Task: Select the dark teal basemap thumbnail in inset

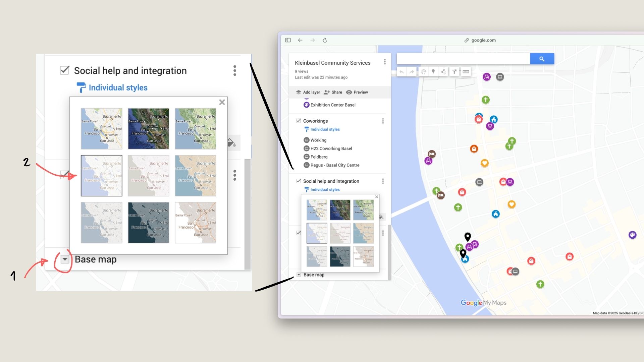Action: pyautogui.click(x=149, y=223)
